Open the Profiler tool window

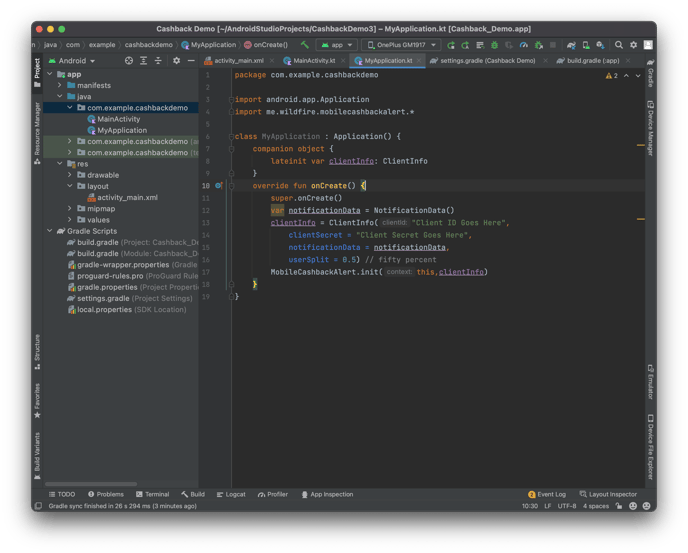click(272, 494)
